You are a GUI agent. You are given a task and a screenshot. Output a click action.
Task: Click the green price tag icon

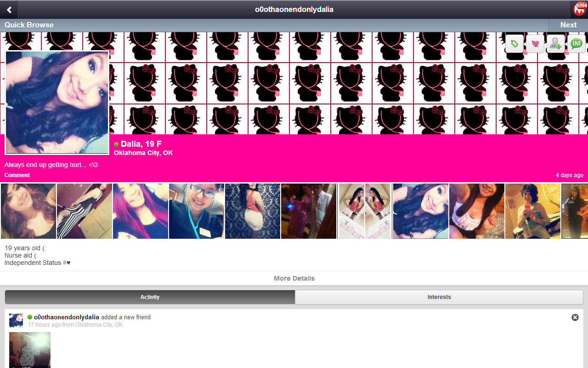point(514,44)
